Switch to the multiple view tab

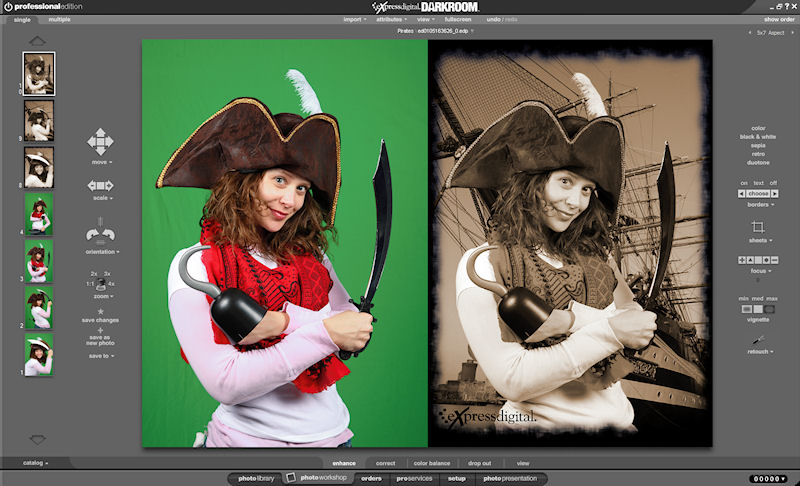[59, 19]
